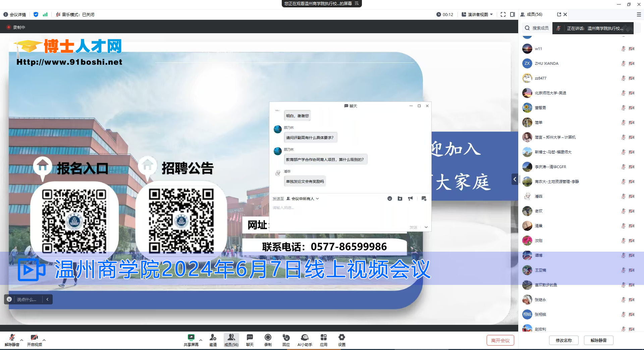This screenshot has width=644, height=350.
Task: Collapse the members side panel arrow
Action: pos(515,179)
